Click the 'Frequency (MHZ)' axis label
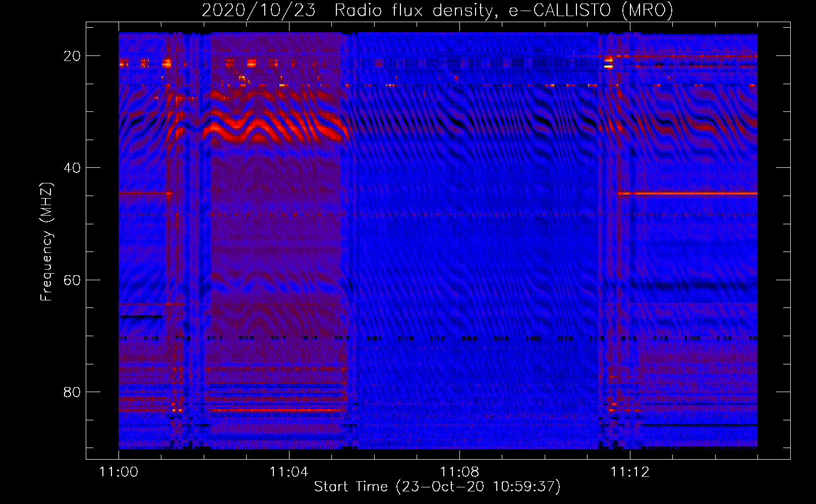The width and height of the screenshot is (816, 504). coord(46,241)
